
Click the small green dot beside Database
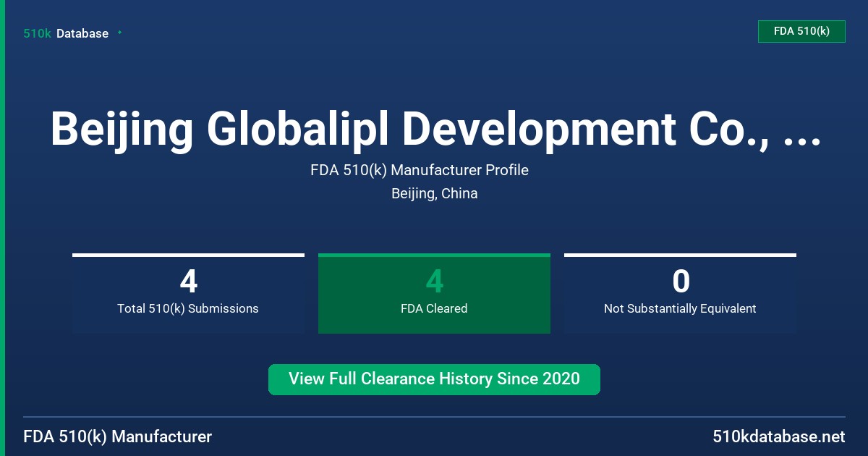click(119, 33)
